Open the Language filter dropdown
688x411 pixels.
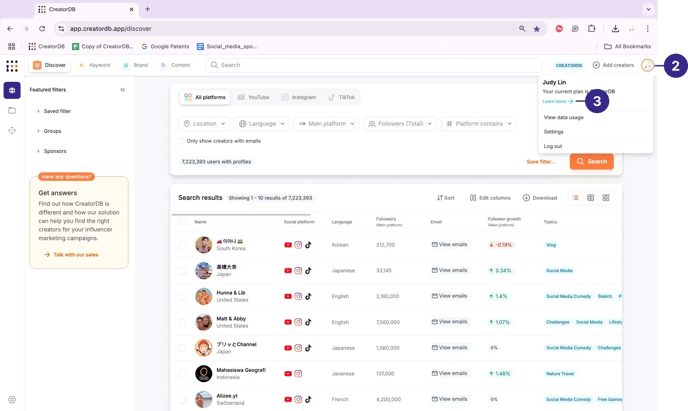coord(262,124)
